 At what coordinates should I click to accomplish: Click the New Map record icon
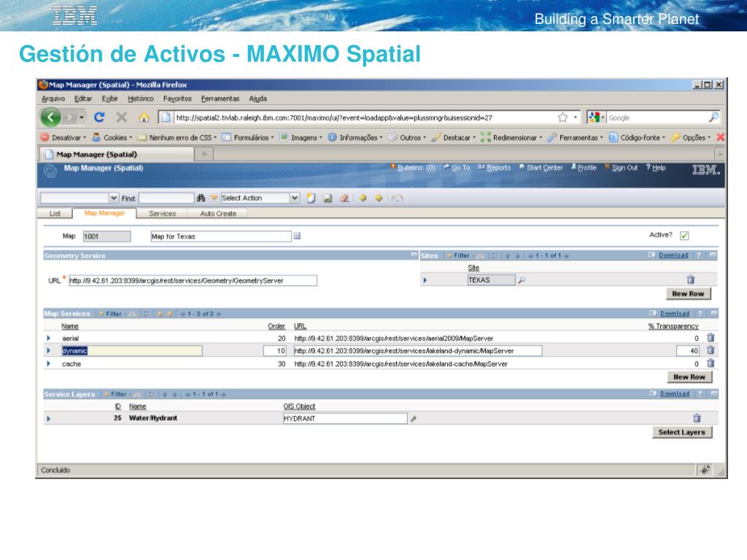click(311, 198)
